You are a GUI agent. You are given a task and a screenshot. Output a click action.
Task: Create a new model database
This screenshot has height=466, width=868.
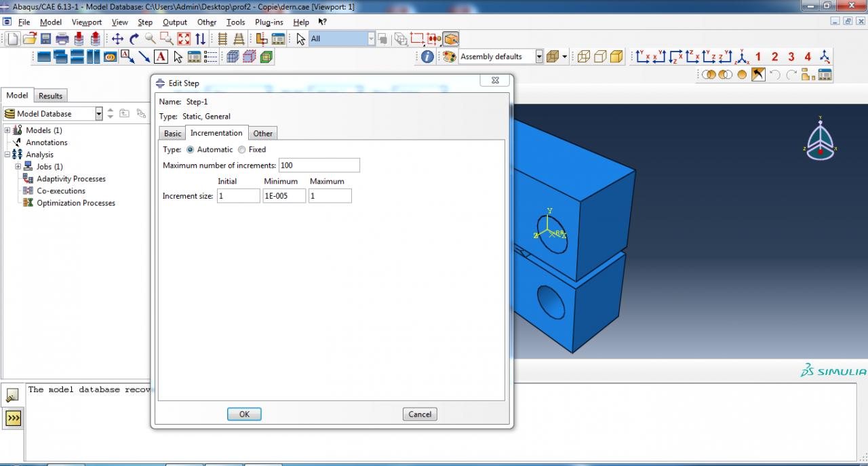point(14,39)
